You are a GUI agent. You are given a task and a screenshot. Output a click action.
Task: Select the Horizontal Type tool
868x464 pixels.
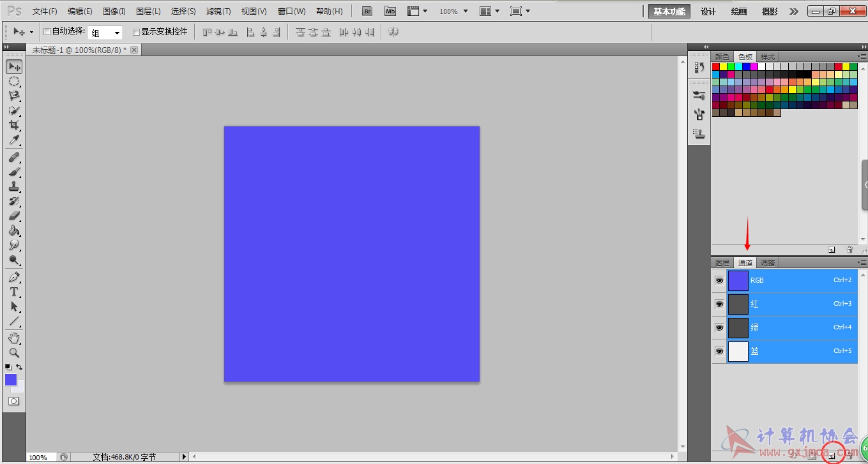13,292
